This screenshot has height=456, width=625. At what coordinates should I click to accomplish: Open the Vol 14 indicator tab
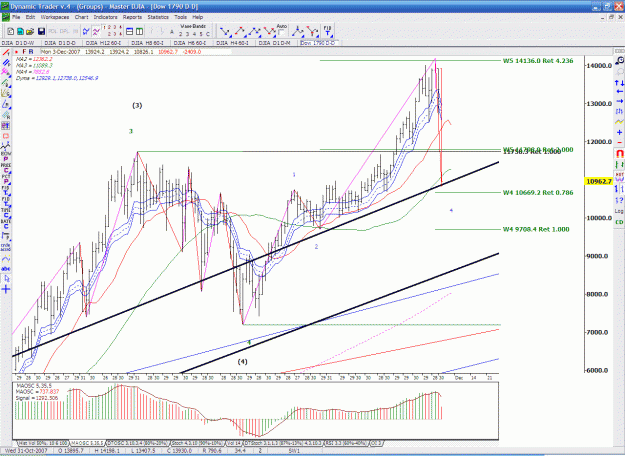234,443
